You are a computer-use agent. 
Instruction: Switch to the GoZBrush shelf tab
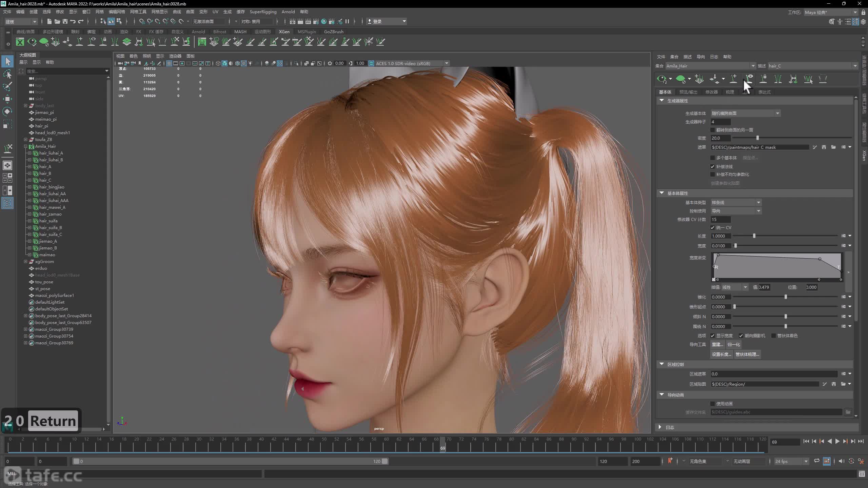coord(334,32)
